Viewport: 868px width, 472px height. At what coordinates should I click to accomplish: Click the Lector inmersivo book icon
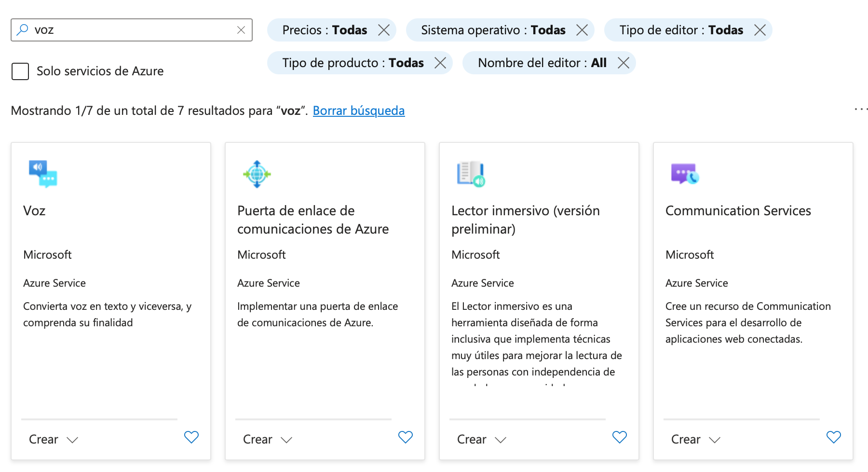(471, 175)
